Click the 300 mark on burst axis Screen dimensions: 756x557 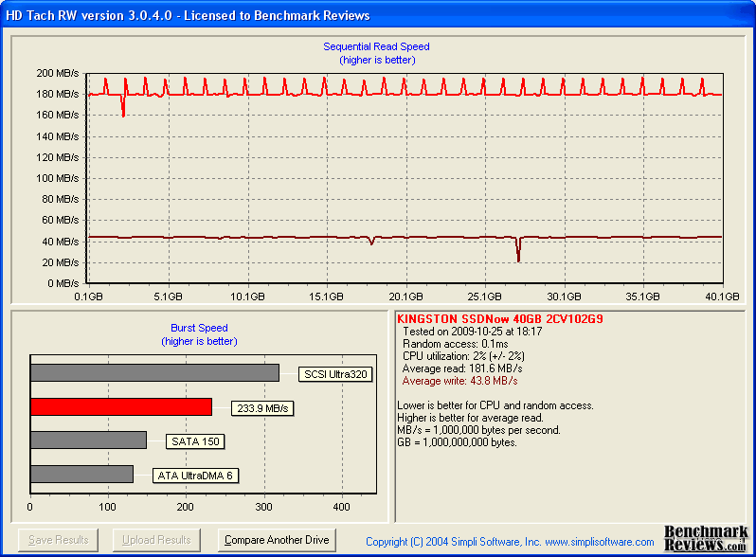coord(263,508)
